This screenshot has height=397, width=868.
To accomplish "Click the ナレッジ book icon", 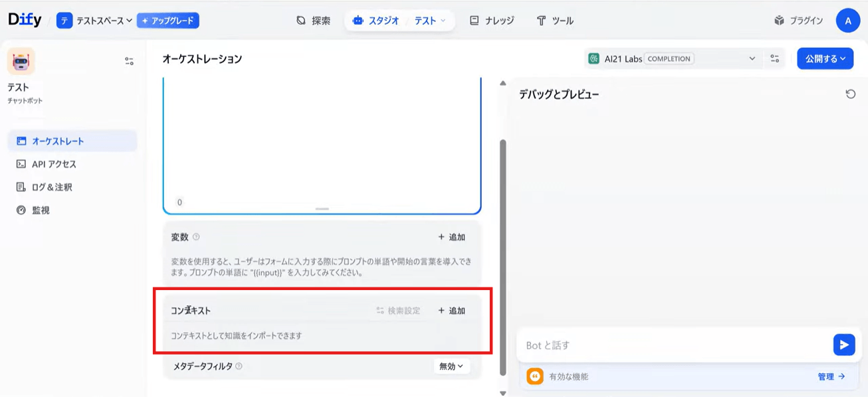I will (x=474, y=21).
